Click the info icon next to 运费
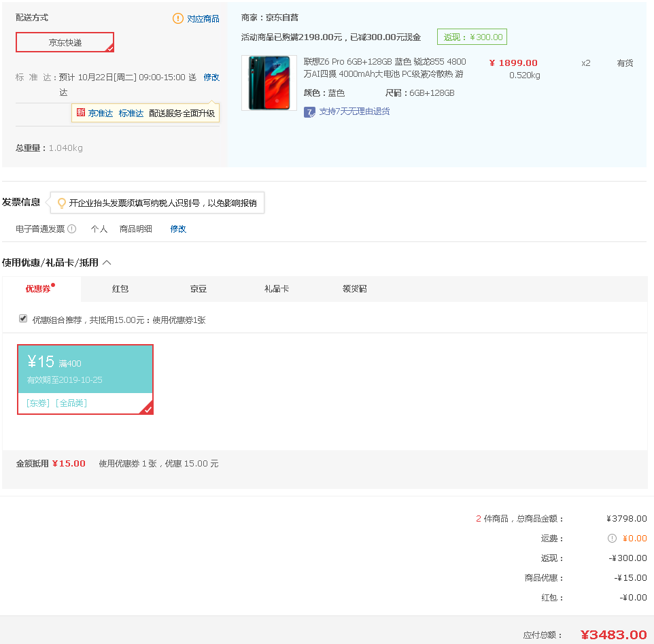 611,538
